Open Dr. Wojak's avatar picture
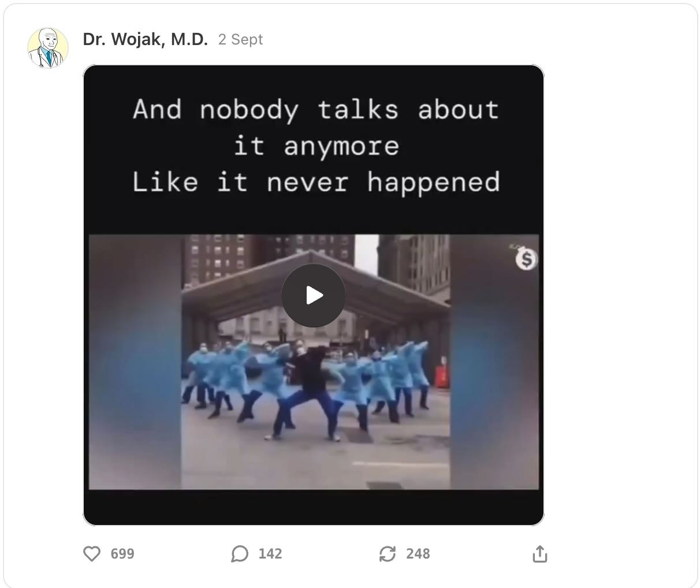 click(48, 47)
